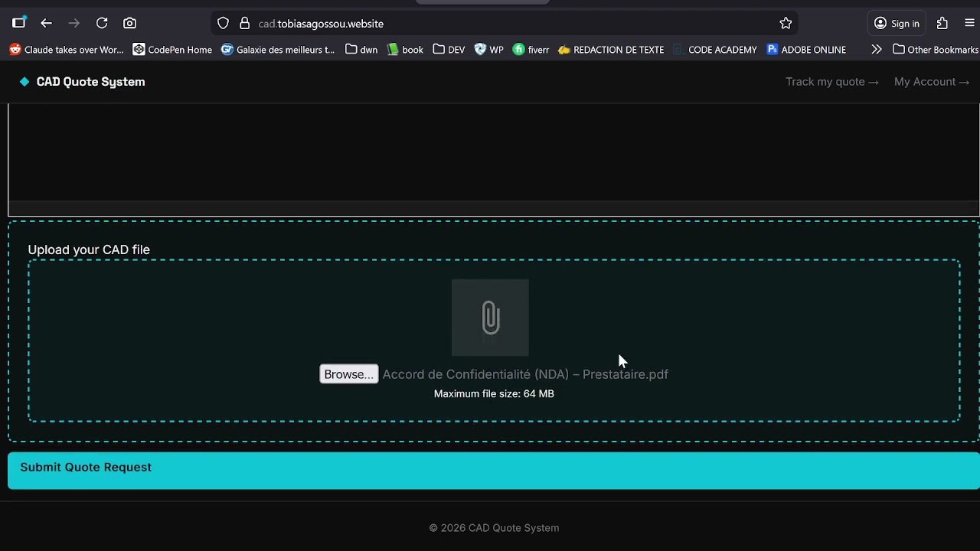The height and width of the screenshot is (551, 980).
Task: Go back to the previous page
Action: [46, 23]
